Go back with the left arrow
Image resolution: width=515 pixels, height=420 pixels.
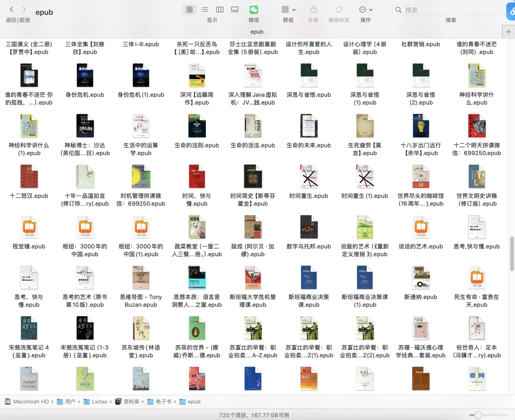point(12,9)
